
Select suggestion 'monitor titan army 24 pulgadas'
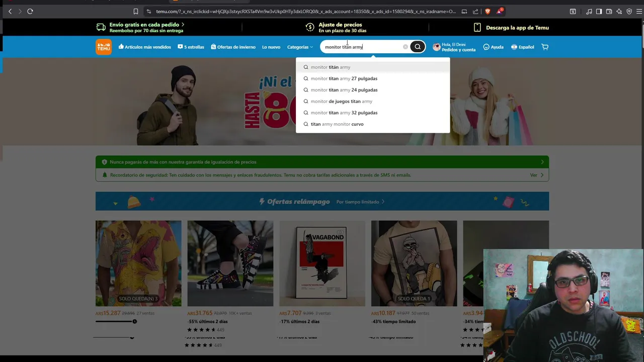click(373, 90)
